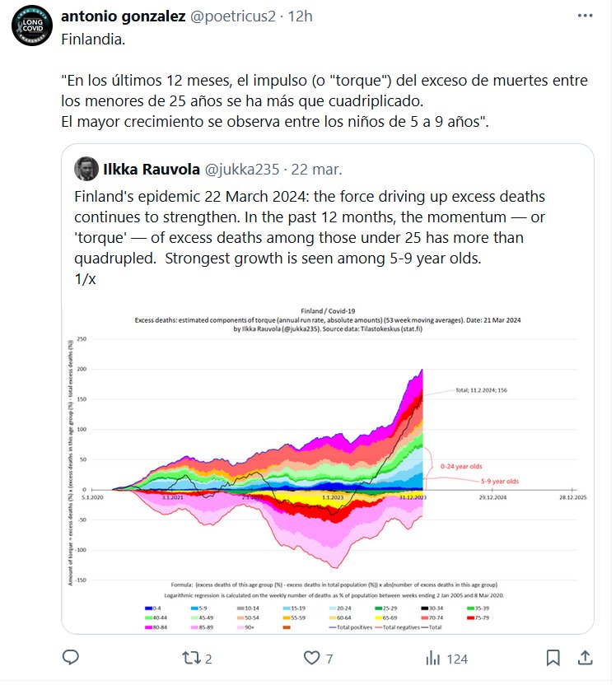Repost the tweet using the retweet icon
The image size is (616, 685).
tap(192, 658)
